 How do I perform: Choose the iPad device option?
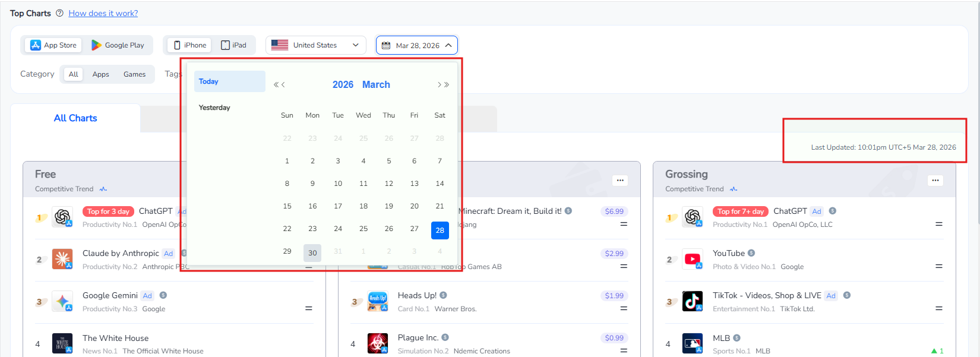point(233,45)
